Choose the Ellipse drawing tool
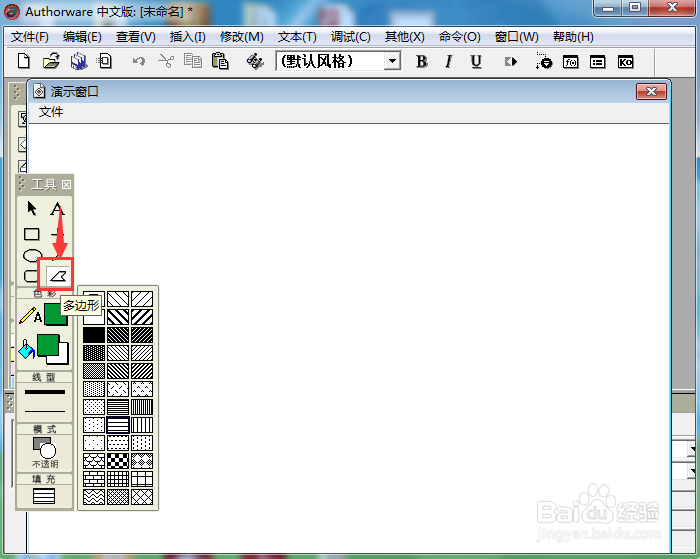 (x=31, y=255)
